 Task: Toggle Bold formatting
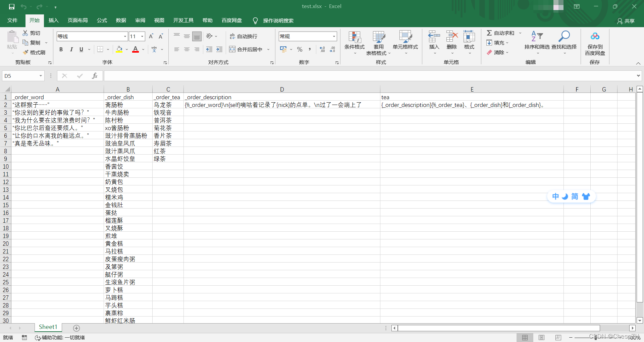click(61, 49)
